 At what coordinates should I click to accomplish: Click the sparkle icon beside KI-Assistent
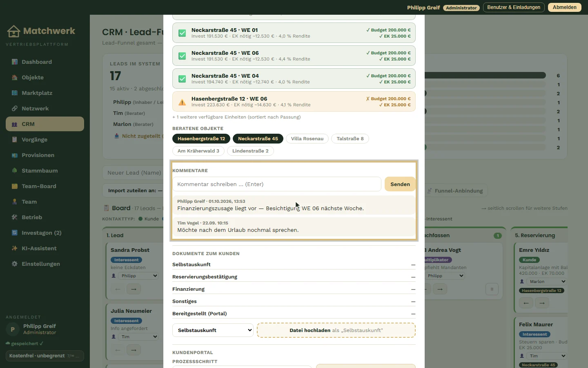tap(15, 248)
